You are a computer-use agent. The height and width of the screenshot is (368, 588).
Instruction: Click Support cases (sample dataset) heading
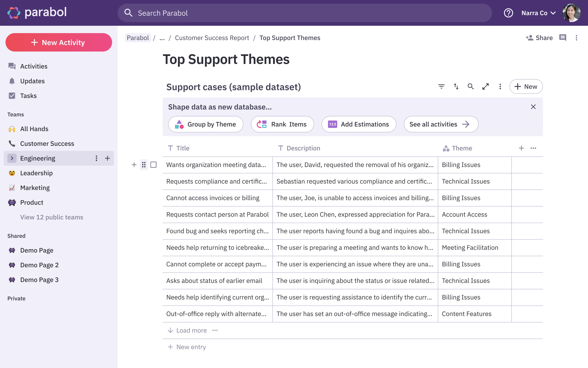pyautogui.click(x=234, y=87)
